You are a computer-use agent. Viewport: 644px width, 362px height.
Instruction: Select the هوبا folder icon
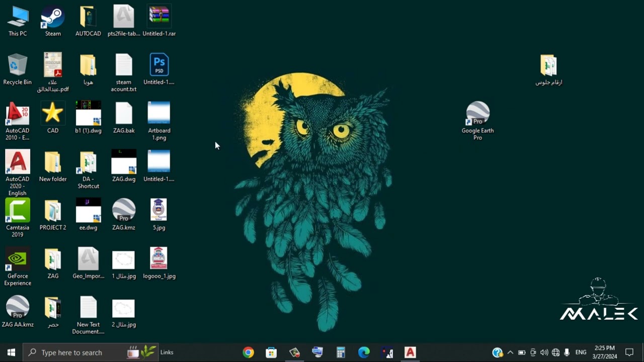tap(88, 69)
